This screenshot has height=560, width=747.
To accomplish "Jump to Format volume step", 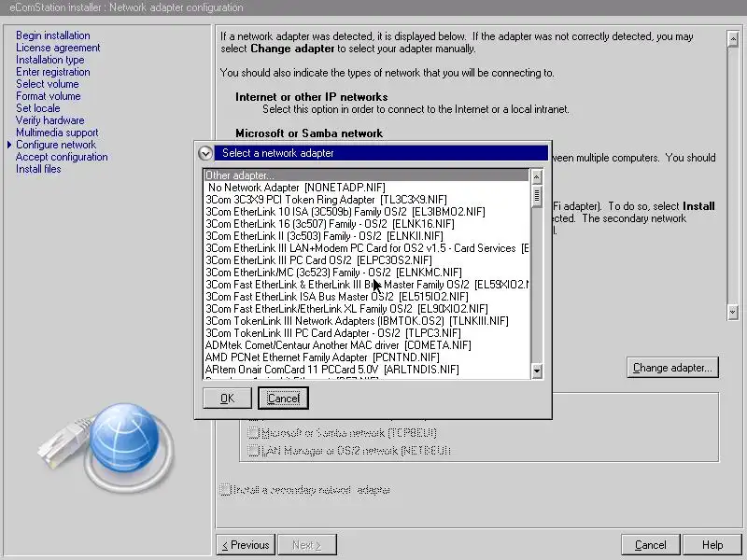I will coord(49,96).
